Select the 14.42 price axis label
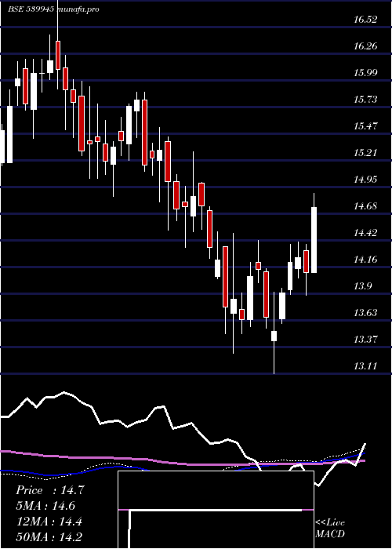Viewport: 392px width, 549px height. pos(365,232)
